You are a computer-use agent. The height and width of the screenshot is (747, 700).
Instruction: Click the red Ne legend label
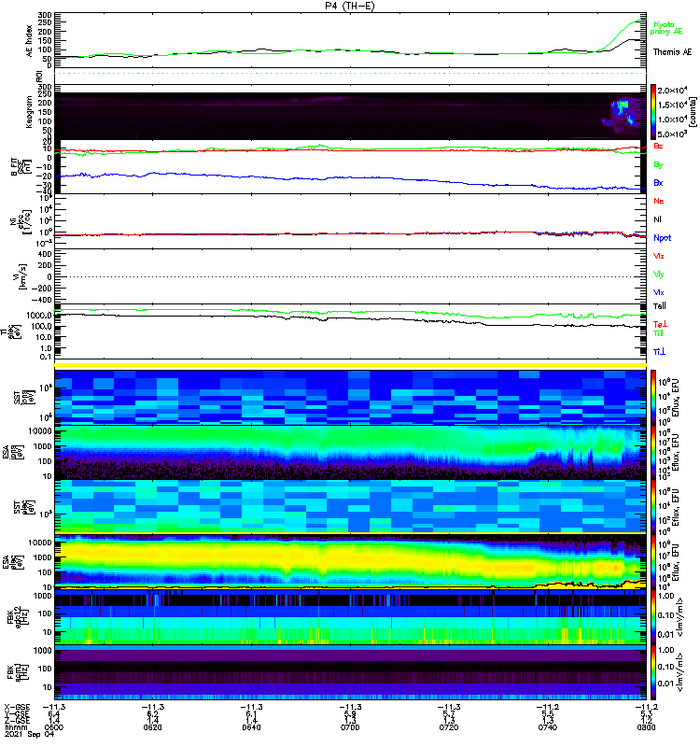(x=658, y=201)
